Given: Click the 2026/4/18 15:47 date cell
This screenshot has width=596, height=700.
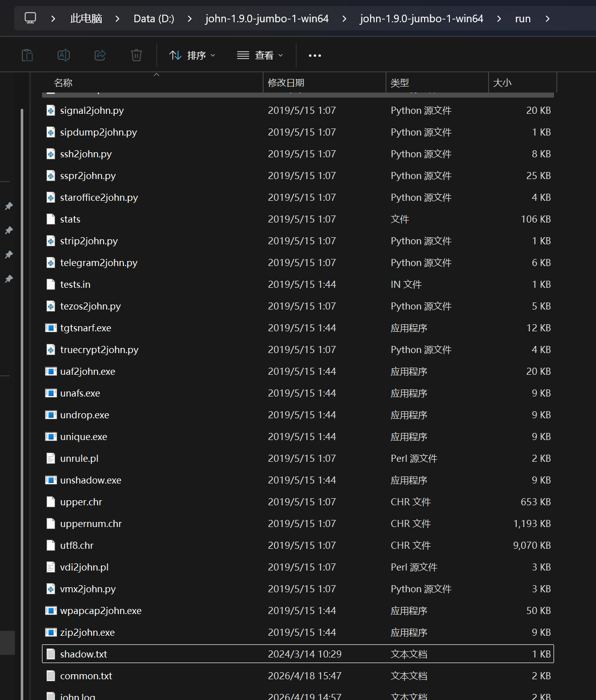Looking at the screenshot, I should point(305,676).
